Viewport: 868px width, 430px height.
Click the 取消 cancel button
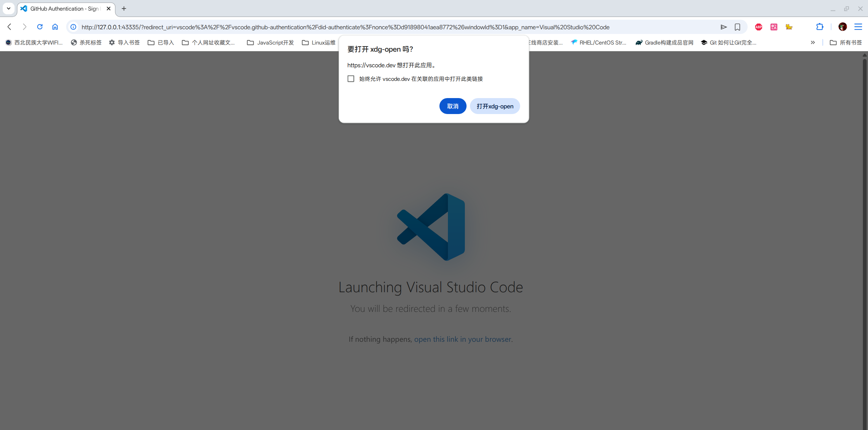(x=453, y=106)
